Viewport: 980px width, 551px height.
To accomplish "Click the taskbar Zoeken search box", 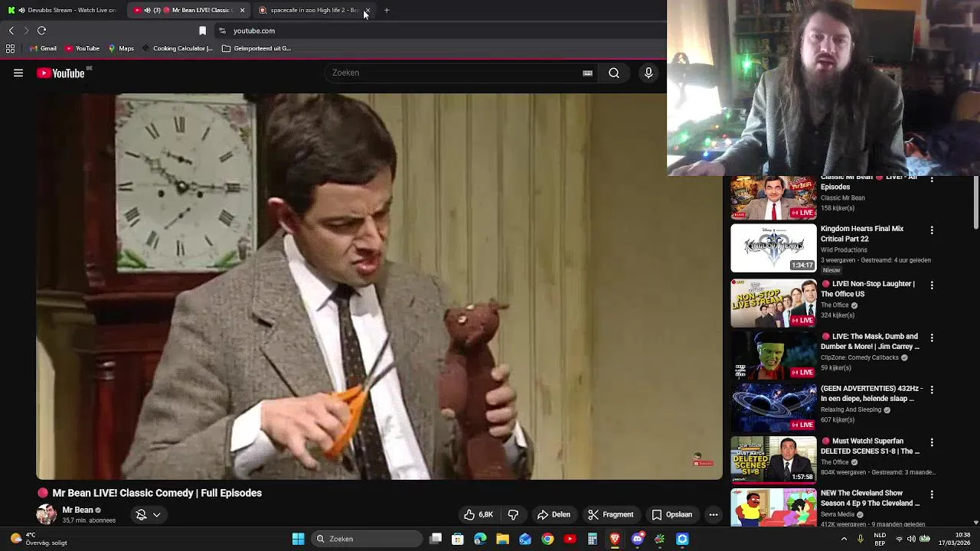I will tap(367, 539).
